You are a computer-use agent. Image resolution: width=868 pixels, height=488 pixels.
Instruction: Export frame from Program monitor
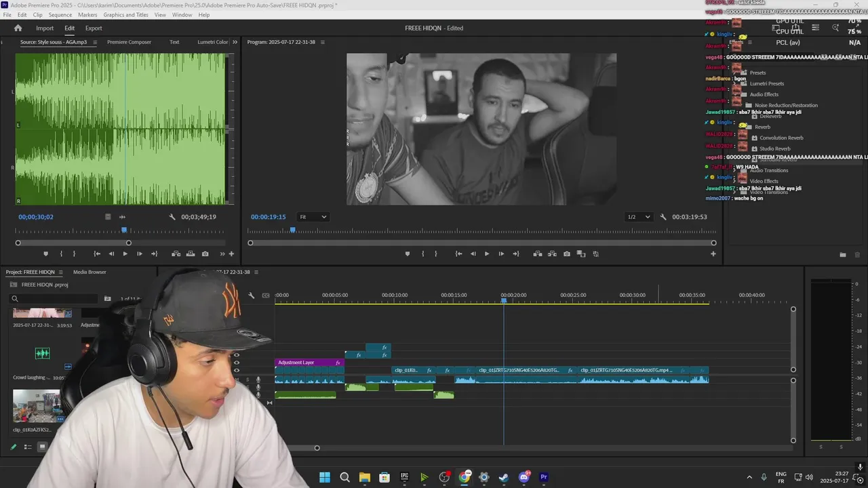[x=567, y=253]
